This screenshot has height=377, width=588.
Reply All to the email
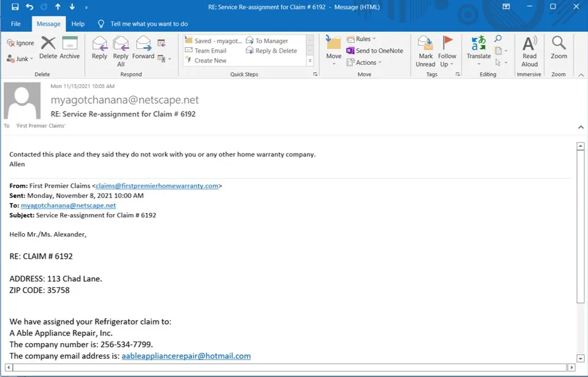tap(121, 51)
